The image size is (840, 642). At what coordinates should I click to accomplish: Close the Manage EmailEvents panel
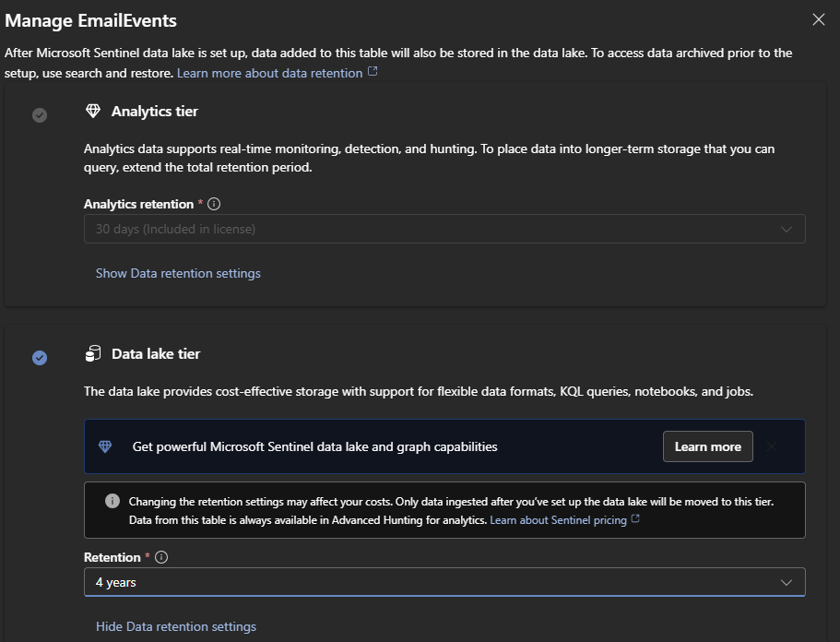818,19
